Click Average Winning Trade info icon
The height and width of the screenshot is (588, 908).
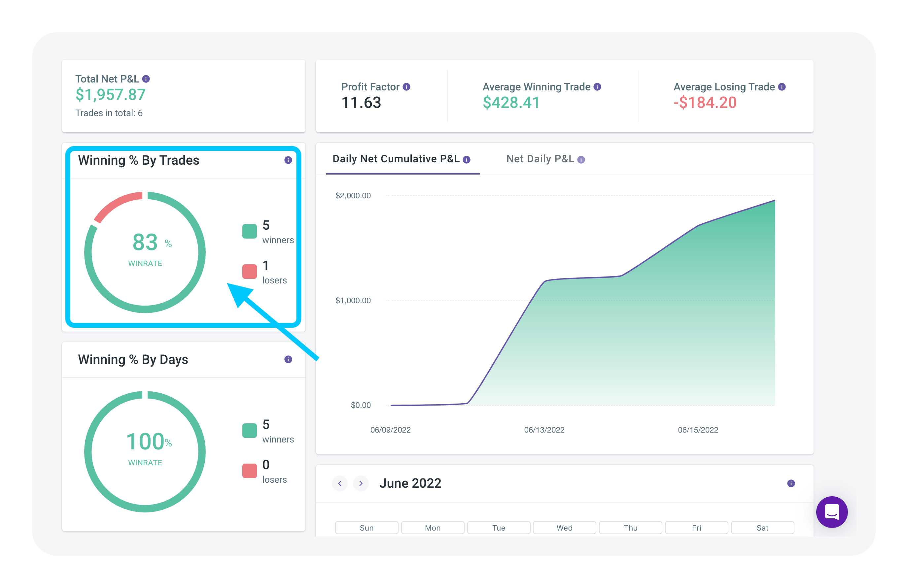(x=597, y=87)
